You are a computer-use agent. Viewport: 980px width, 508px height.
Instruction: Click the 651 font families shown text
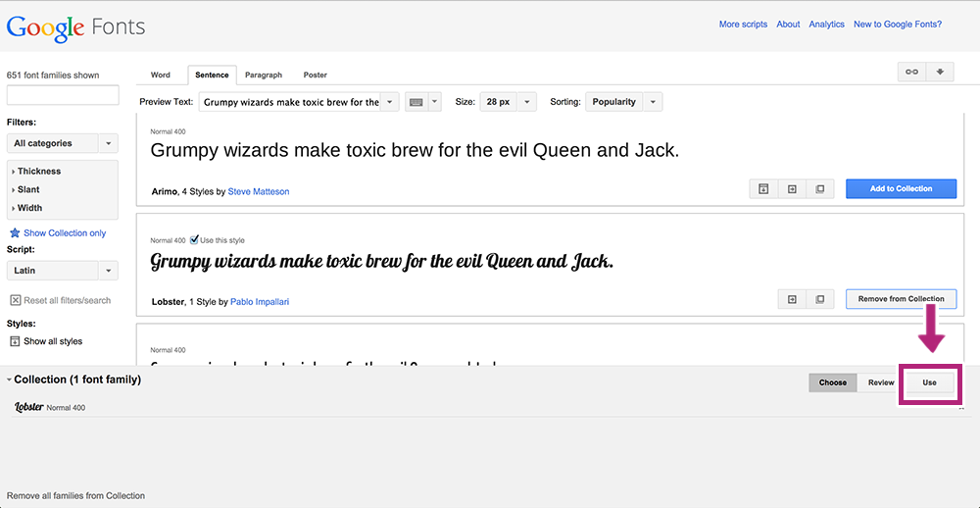(x=53, y=76)
